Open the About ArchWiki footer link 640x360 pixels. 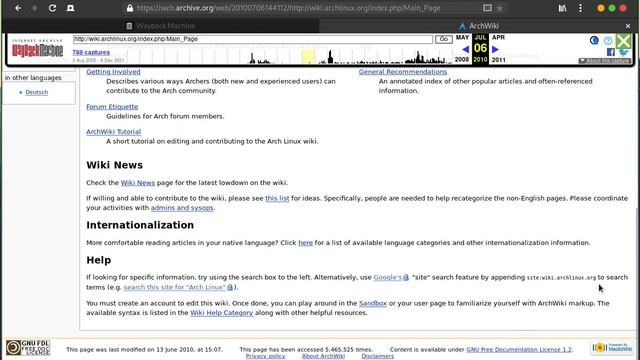[323, 356]
